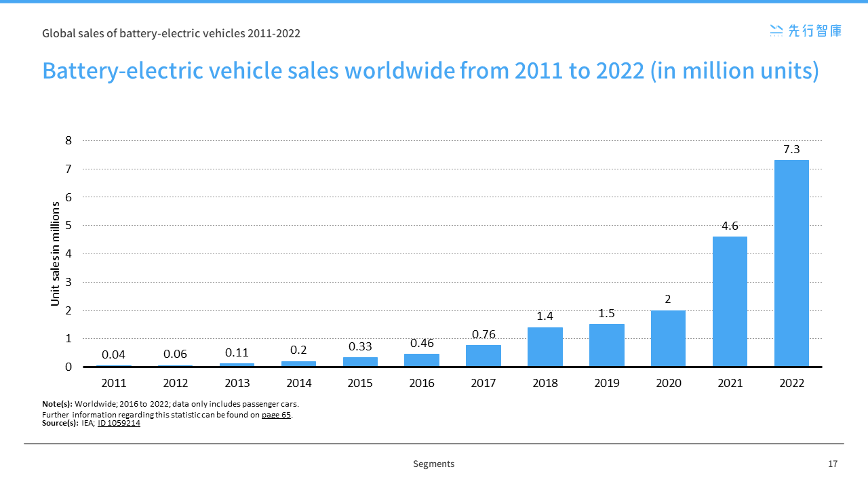Click the 'Segments' footer text
The width and height of the screenshot is (868, 488).
click(x=434, y=464)
